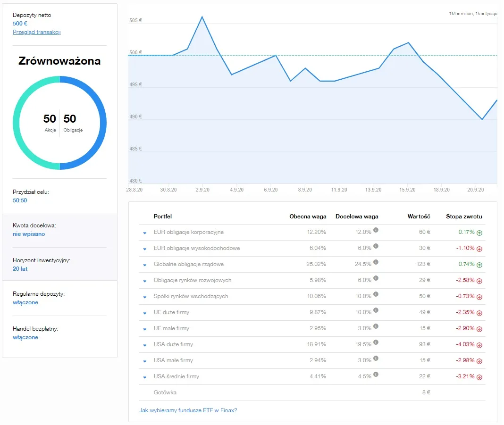Click the Depozyty netto value 500 €
504x425 pixels.
pyautogui.click(x=20, y=24)
